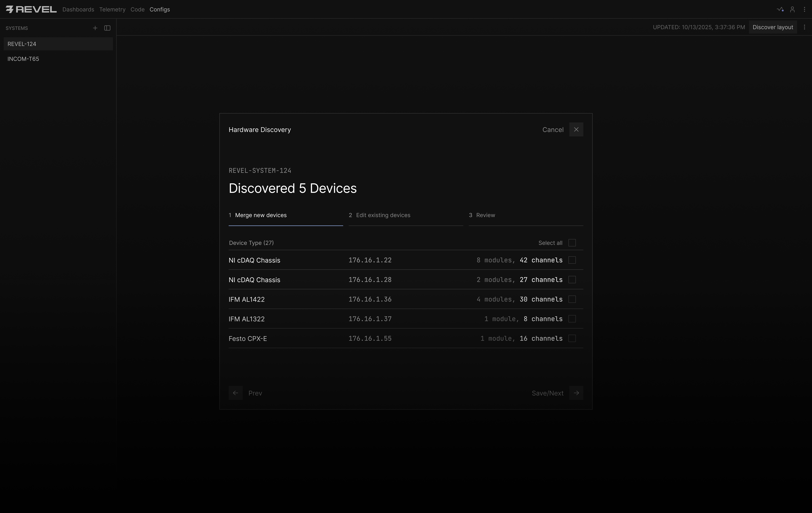Open top-right header kebab menu
Image resolution: width=812 pixels, height=513 pixels.
(804, 9)
